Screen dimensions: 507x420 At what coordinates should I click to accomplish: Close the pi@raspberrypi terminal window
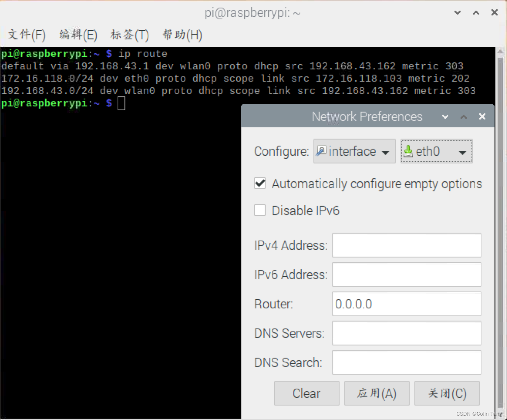[495, 12]
